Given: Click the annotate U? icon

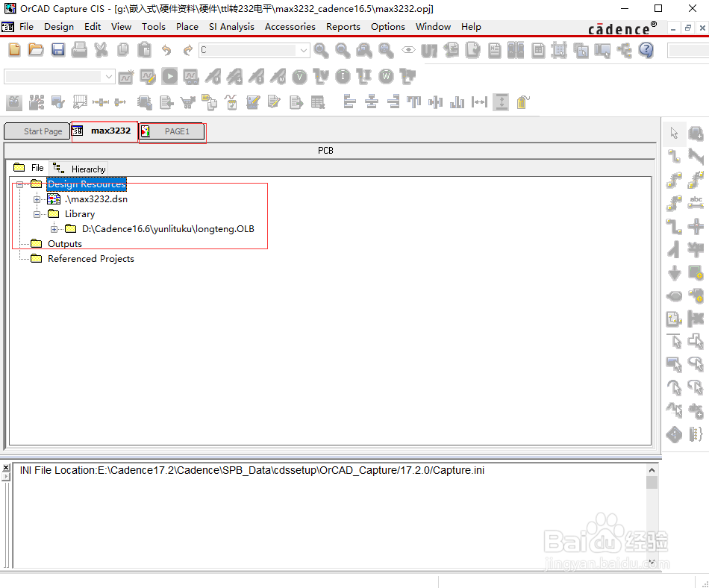Looking at the screenshot, I should [428, 51].
